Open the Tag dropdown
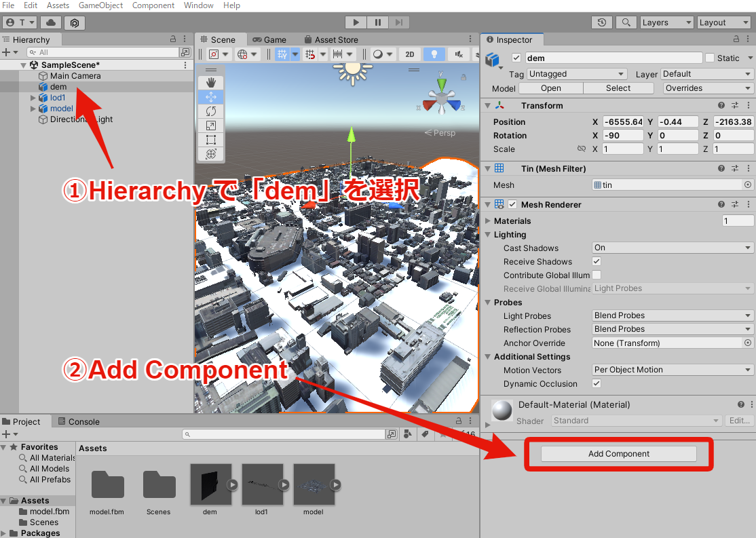The image size is (756, 538). click(x=577, y=74)
